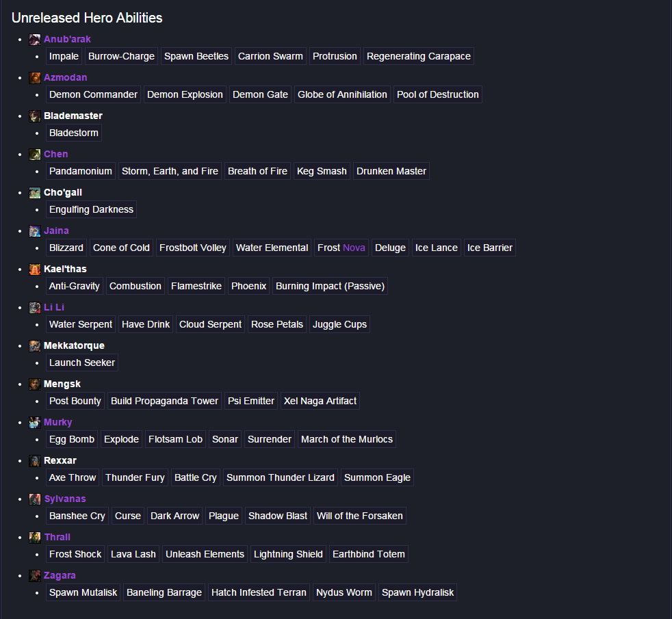Open the Thrall hero link
The image size is (672, 619).
[57, 537]
